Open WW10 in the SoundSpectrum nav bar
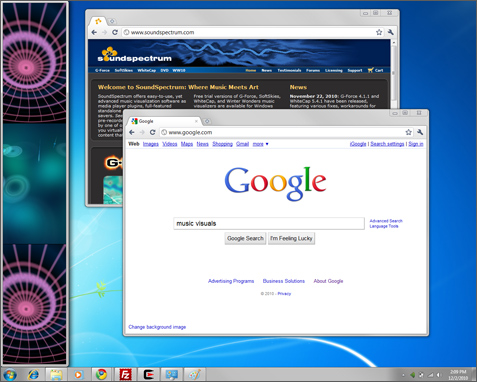This screenshot has height=382, width=477. point(179,70)
